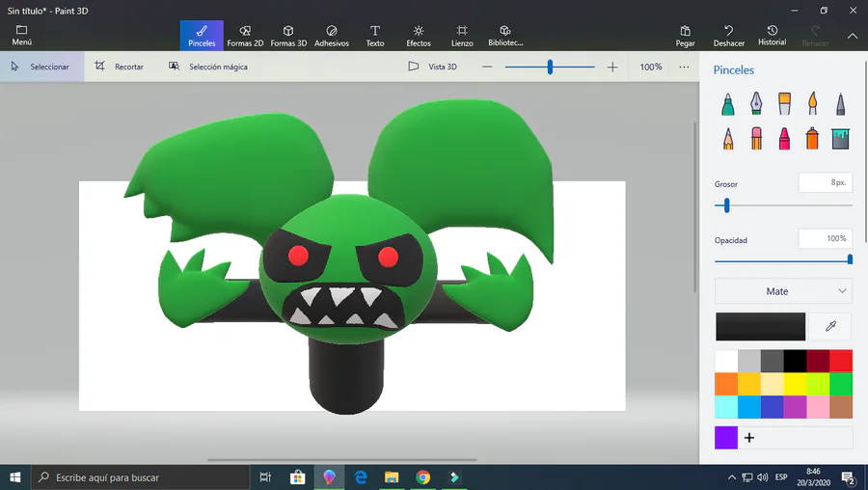Click the zoom slider handle

tap(550, 67)
